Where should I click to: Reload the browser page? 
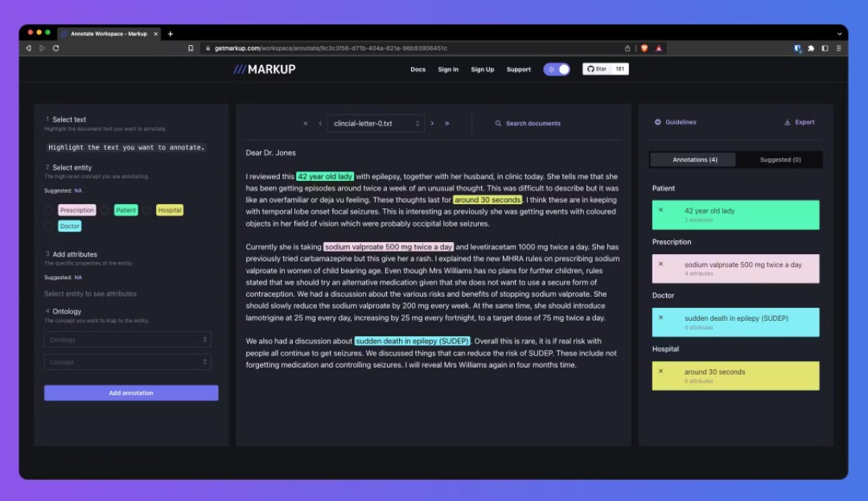tap(56, 48)
